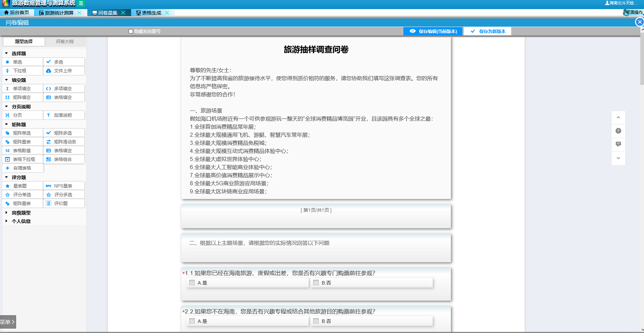The width and height of the screenshot is (644, 333).
Task: Click 保存编辑(当前版本) to save edits
Action: coord(433,31)
